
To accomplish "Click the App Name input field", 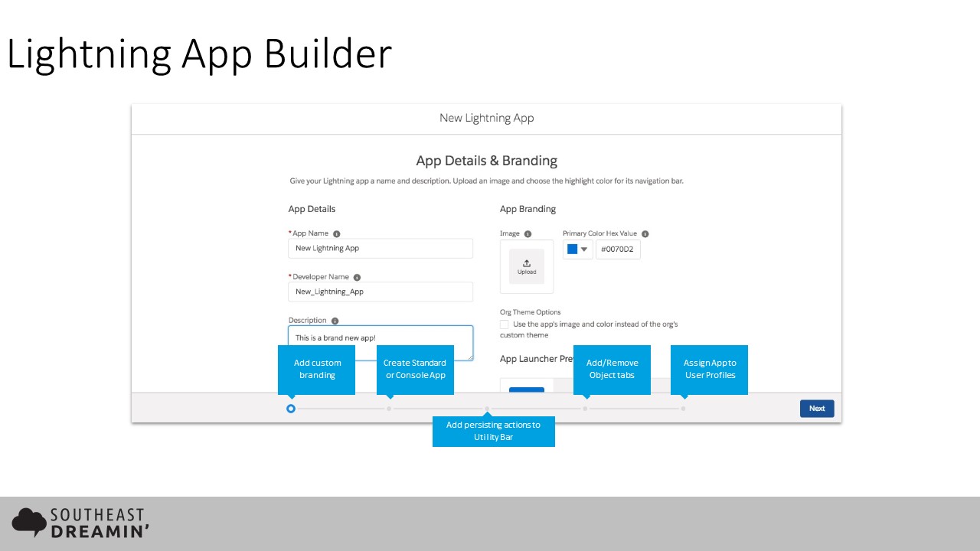I will pos(381,249).
